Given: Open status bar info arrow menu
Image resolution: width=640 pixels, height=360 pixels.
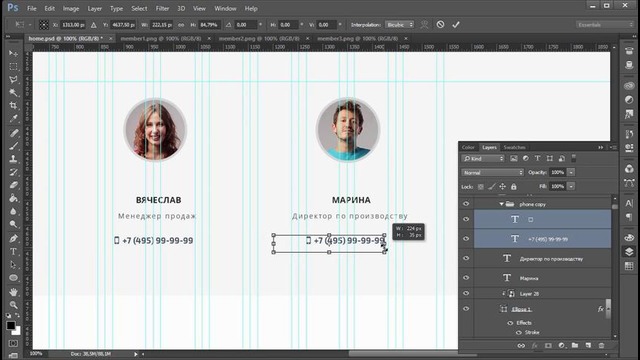Looking at the screenshot, I should click(x=136, y=354).
